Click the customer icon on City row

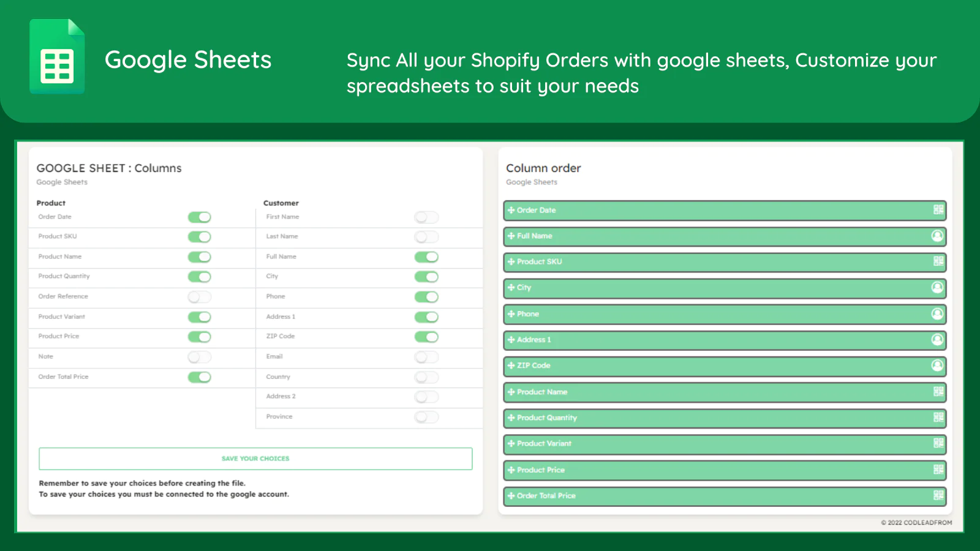(x=937, y=287)
